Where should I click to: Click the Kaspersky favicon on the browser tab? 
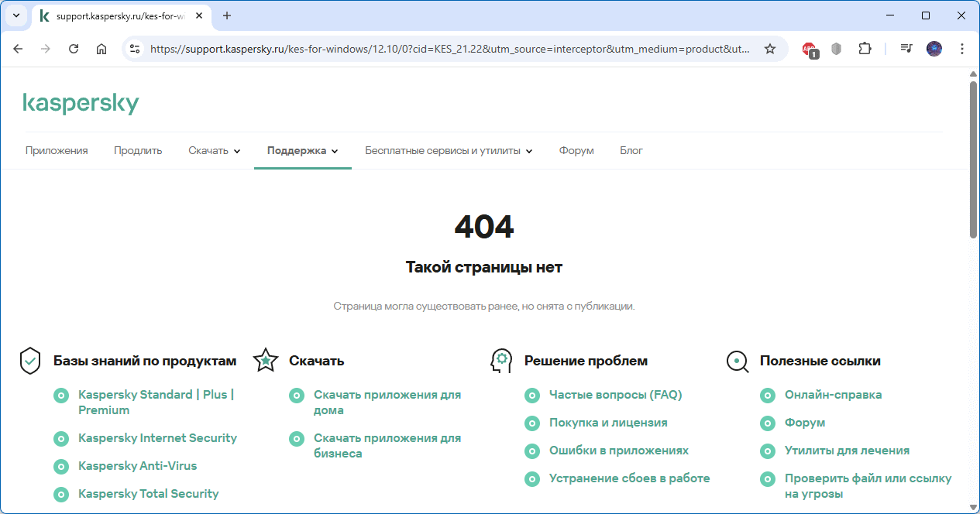(x=45, y=15)
